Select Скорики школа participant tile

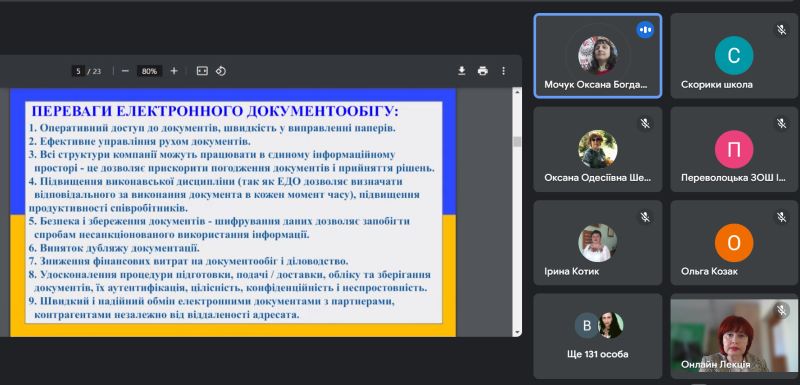point(734,56)
